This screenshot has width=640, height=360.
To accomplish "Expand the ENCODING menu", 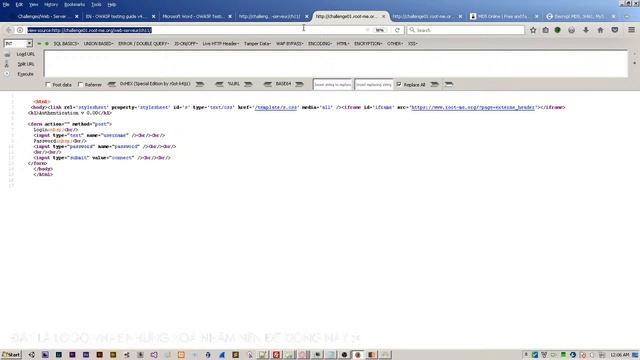I will (320, 43).
